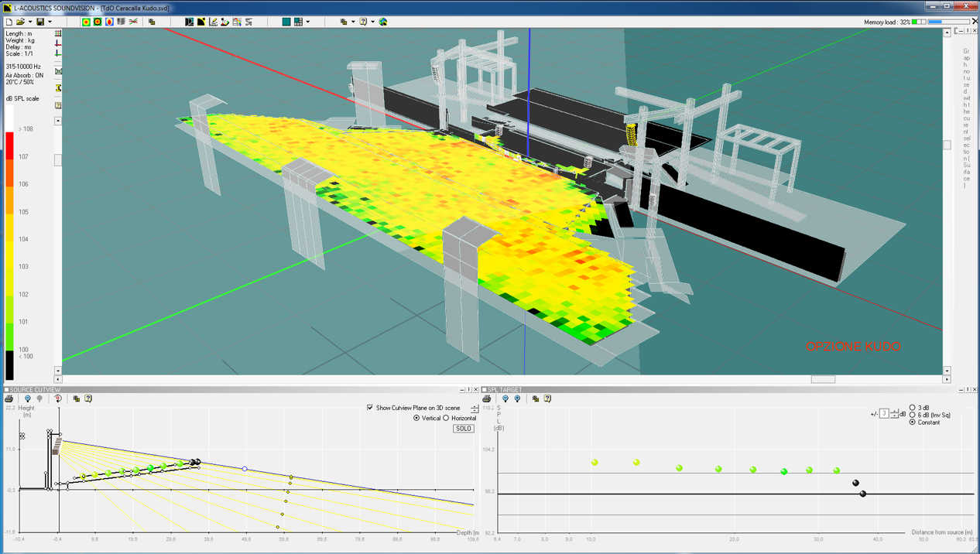
Task: Click the red circular arrow icon in Cutview
Action: 58,398
